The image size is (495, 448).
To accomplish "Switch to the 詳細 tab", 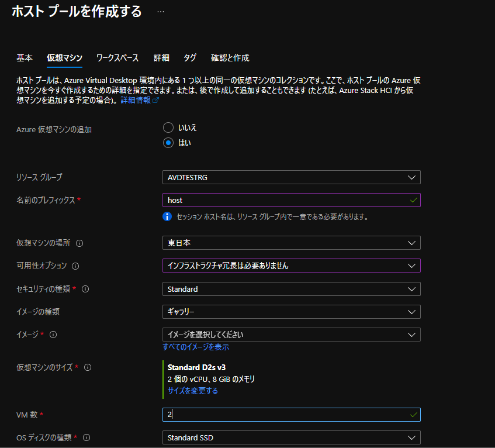I will pos(161,58).
